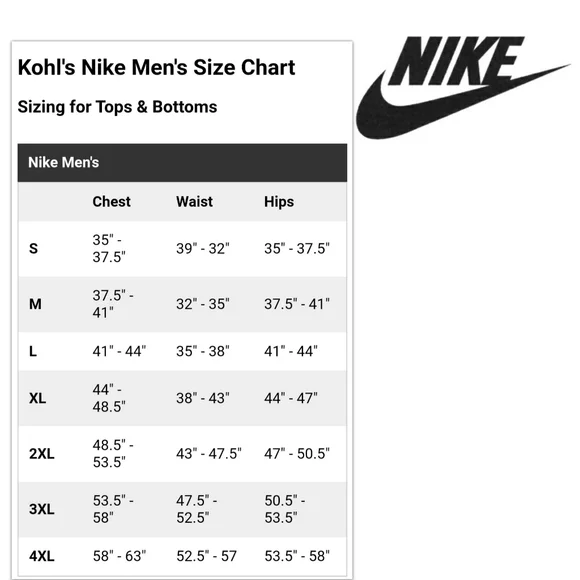This screenshot has height=580, width=580.
Task: Click the Chest column header
Action: [x=111, y=202]
